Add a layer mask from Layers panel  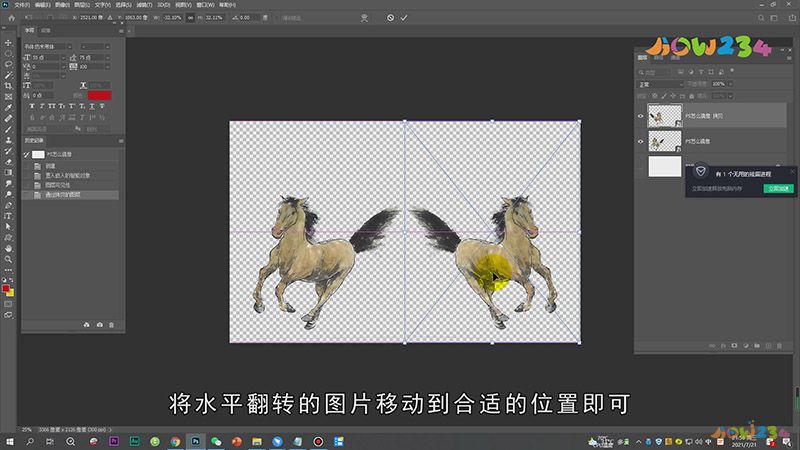tap(734, 345)
